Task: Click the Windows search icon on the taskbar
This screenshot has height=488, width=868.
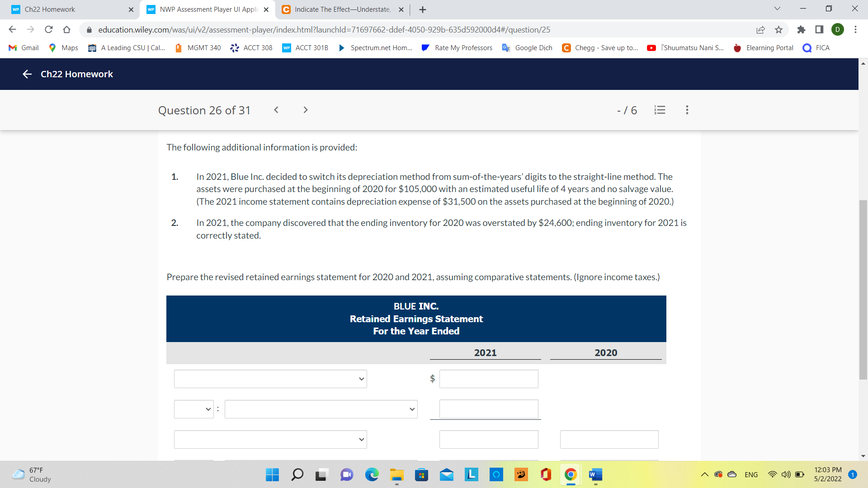Action: (x=297, y=475)
